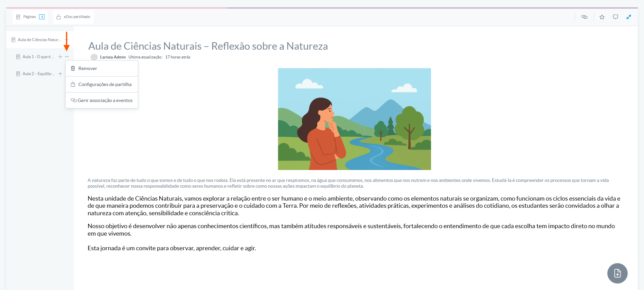The image size is (644, 290).
Task: Click the '17 horas atrás' timestamp
Action: (x=178, y=57)
